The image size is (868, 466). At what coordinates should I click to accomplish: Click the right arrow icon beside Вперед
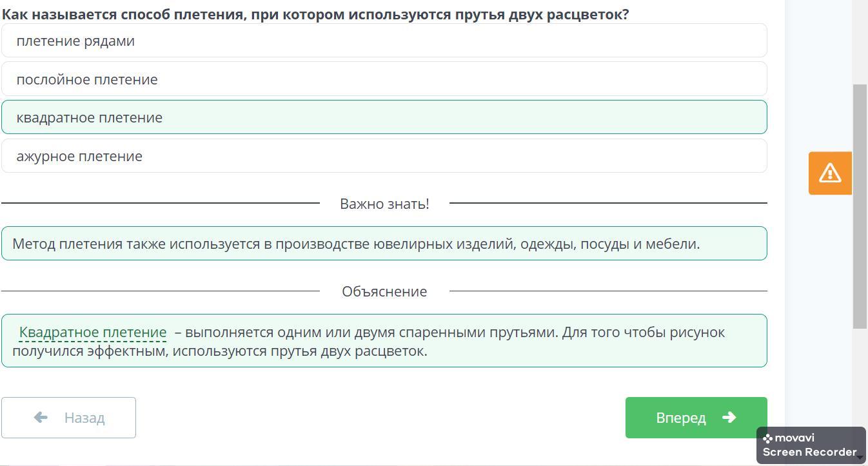coord(729,418)
